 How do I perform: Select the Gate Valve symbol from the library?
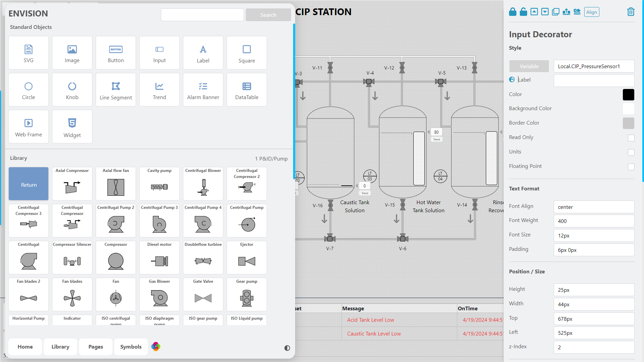click(203, 295)
